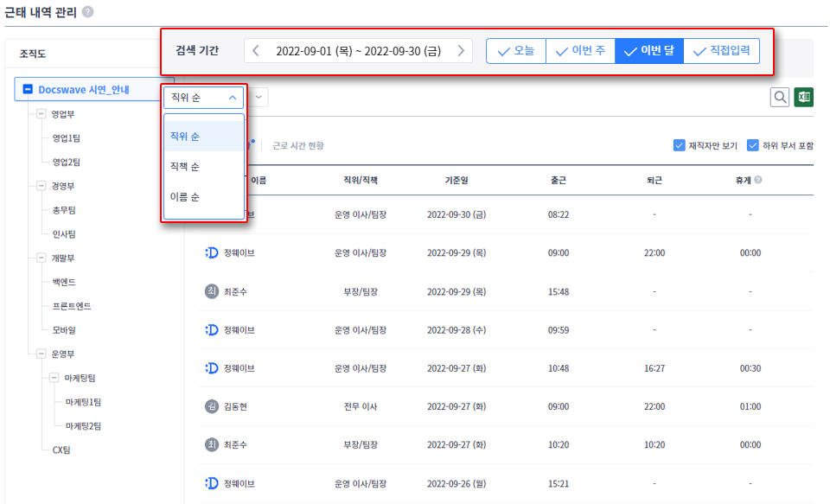Viewport: 830px width, 504px height.
Task: Select the 오늘 period button
Action: [x=516, y=51]
